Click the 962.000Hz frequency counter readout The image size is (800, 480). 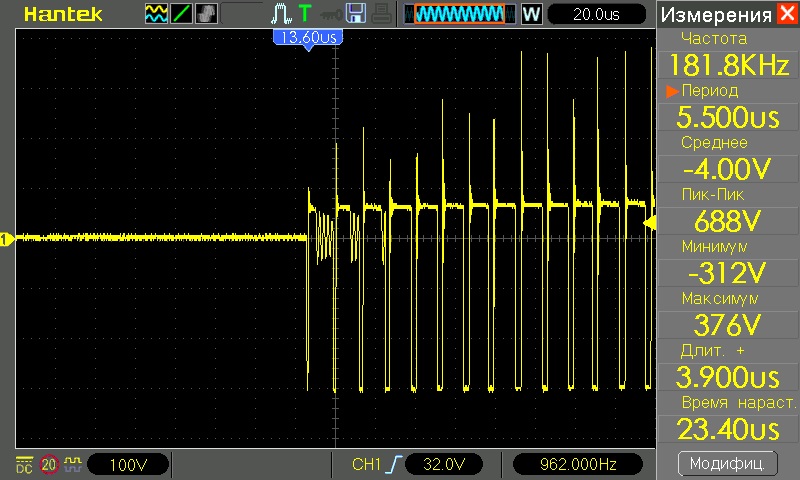(578, 464)
